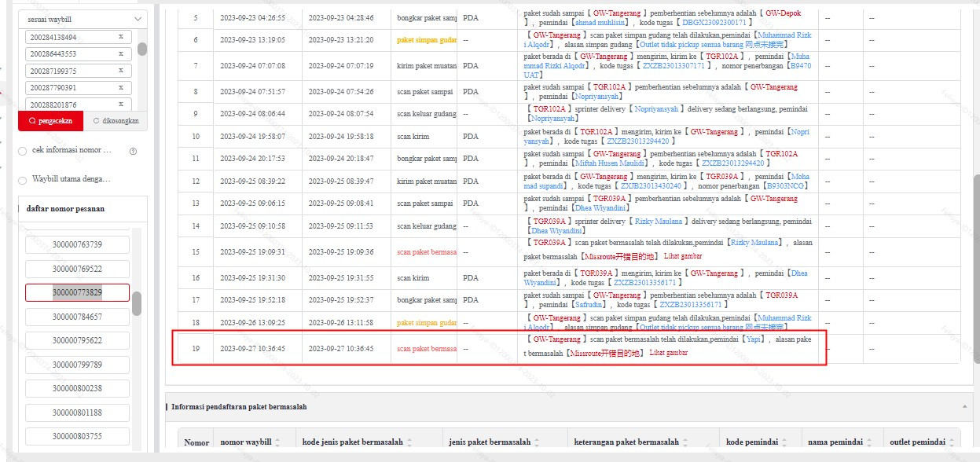
Task: Click kirim paket muatan in row 12
Action: [x=427, y=181]
